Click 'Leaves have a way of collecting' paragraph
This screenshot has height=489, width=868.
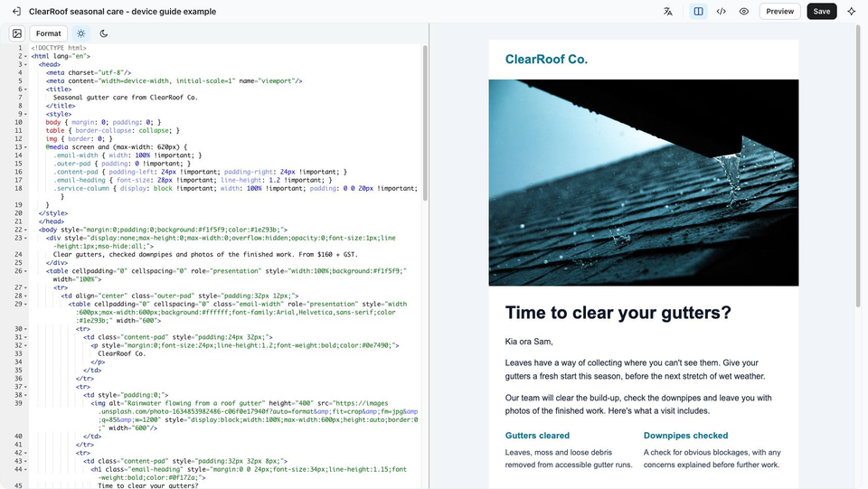tap(635, 370)
